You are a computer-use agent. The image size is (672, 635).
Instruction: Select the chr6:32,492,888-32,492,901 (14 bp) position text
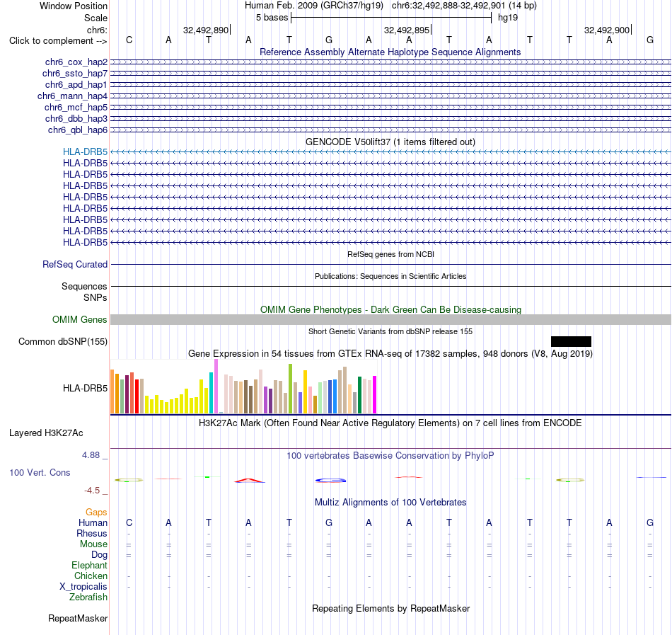[464, 6]
